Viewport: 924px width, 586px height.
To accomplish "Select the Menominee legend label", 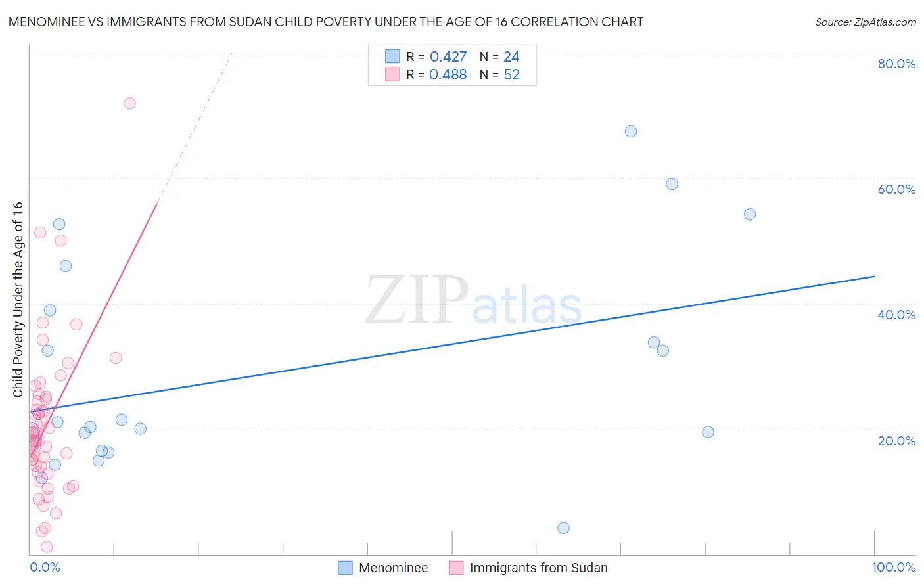I will click(x=393, y=568).
